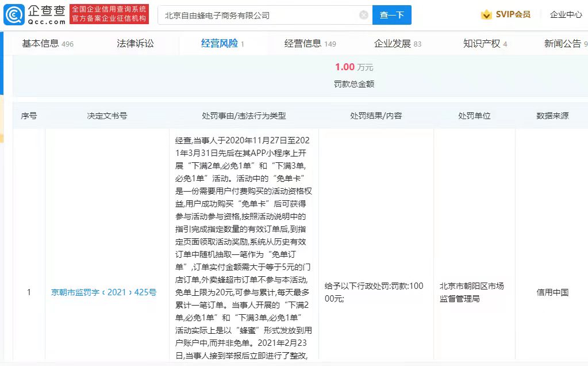Image resolution: width=588 pixels, height=366 pixels.
Task: Click 北京市朝阳区市场监督管理局 cell
Action: 472,292
